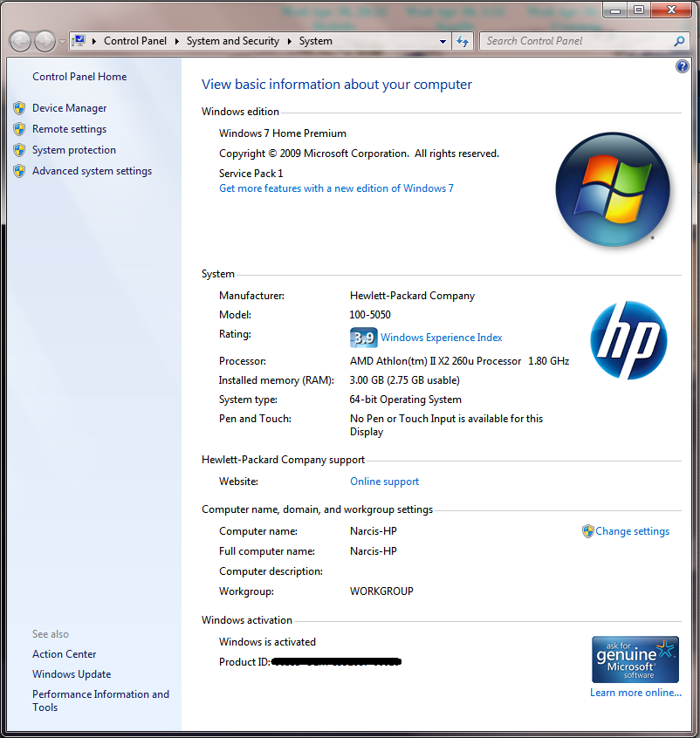Click the 'AMD Athlon(tm) II X2 260u Processor' value
This screenshot has width=700, height=738.
pos(436,361)
